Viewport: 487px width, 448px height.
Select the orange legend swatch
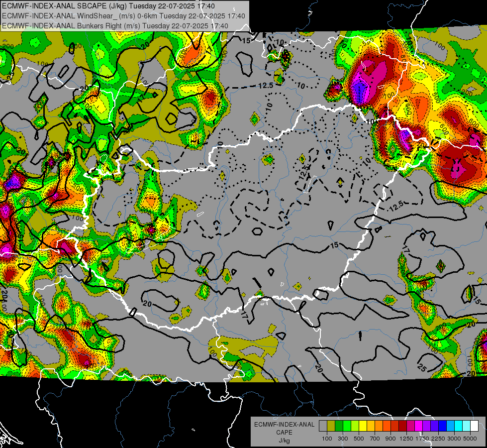click(x=379, y=426)
